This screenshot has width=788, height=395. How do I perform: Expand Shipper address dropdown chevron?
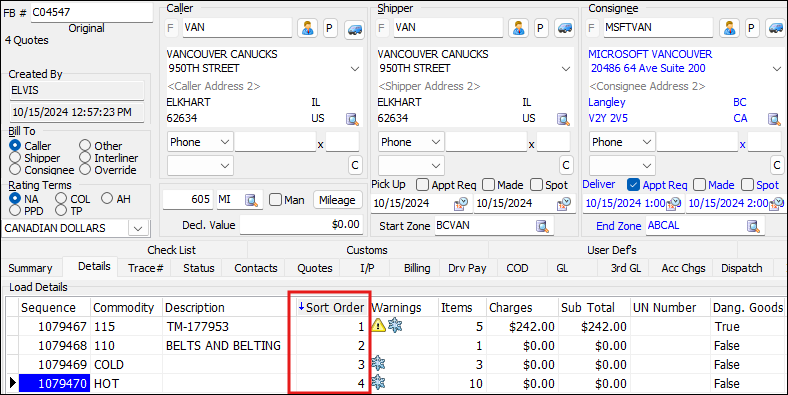pyautogui.click(x=566, y=69)
